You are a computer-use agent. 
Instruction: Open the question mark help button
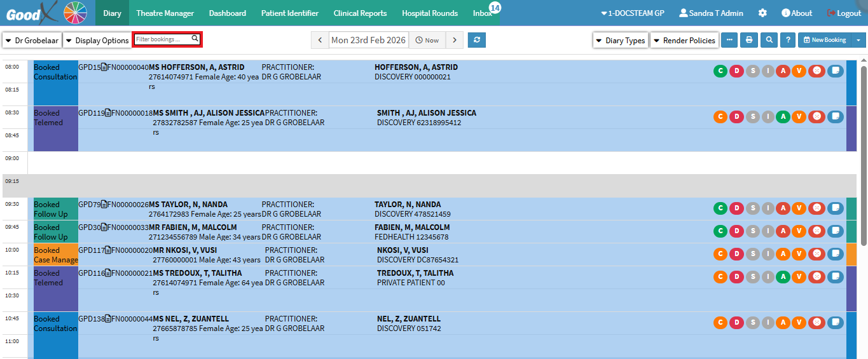pyautogui.click(x=788, y=40)
